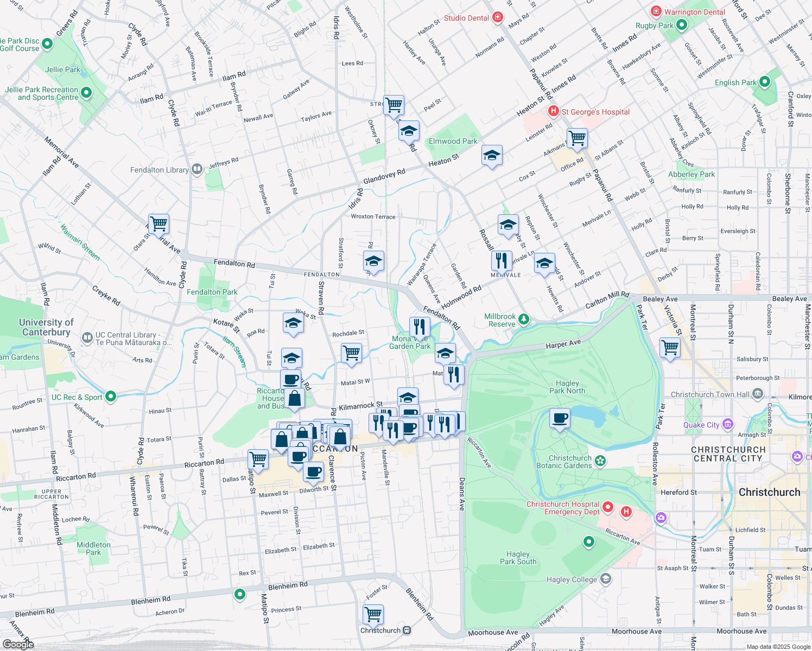Click the purple Quake City museum marker

728,425
